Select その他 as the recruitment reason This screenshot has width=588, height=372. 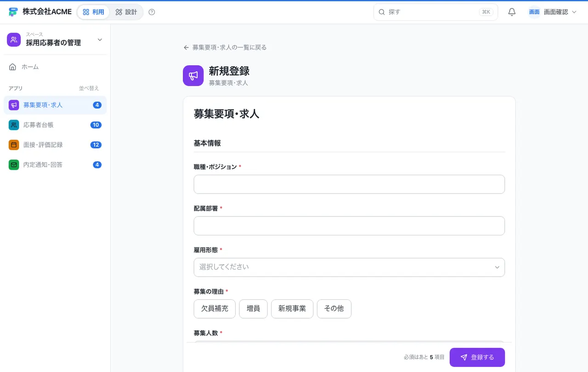tap(334, 309)
